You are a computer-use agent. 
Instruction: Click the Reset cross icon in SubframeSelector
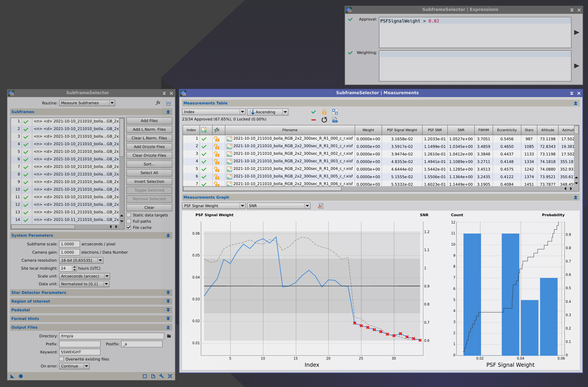[170, 376]
